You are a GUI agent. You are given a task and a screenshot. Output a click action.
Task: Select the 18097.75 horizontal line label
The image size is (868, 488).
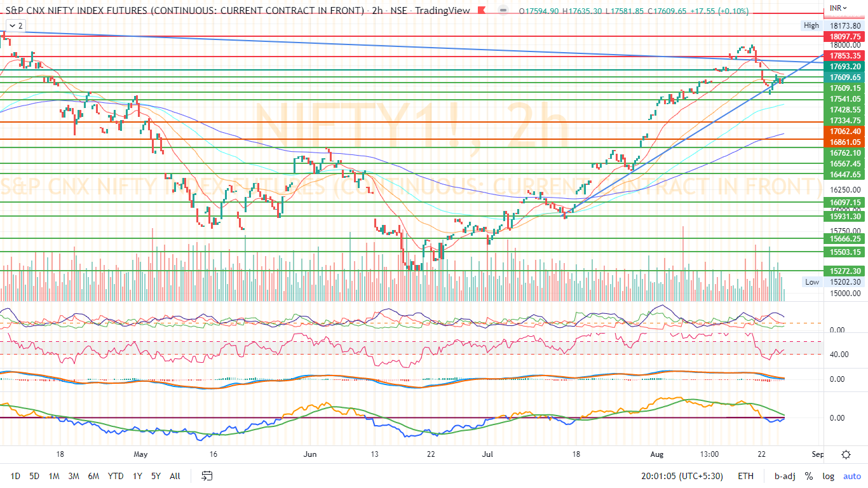(844, 37)
